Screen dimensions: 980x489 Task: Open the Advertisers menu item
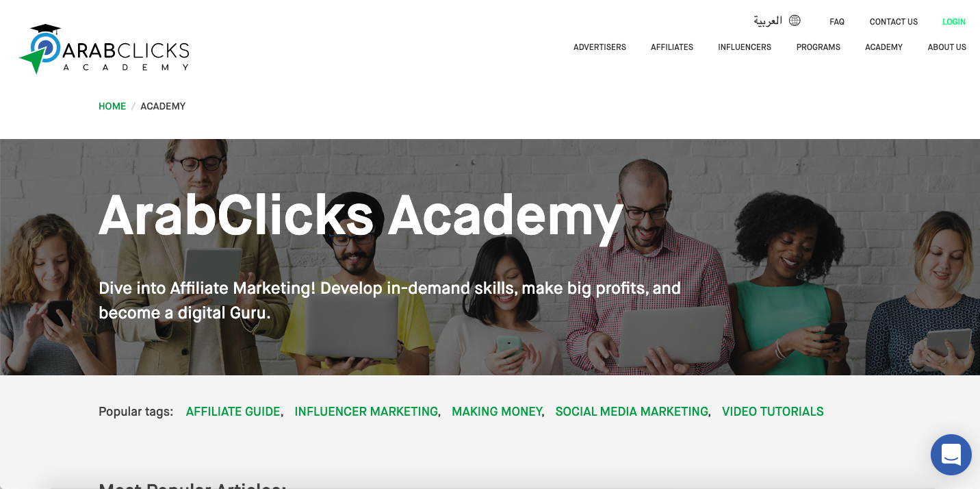599,47
